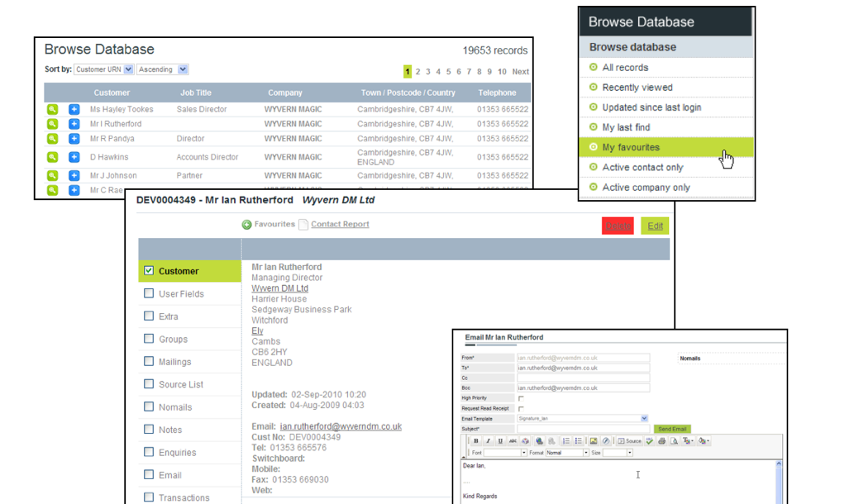Screen dimensions: 854x504
Task: Tick the Notes checkbox
Action: (149, 430)
